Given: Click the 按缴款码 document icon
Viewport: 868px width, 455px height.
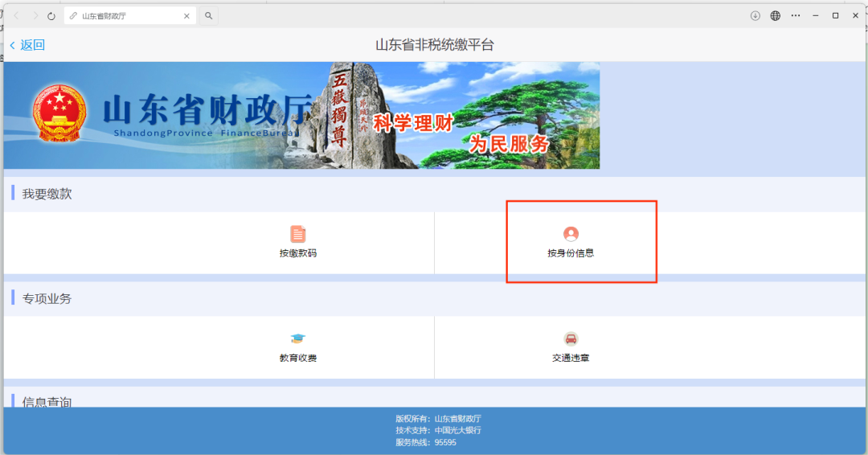Looking at the screenshot, I should pyautogui.click(x=298, y=234).
